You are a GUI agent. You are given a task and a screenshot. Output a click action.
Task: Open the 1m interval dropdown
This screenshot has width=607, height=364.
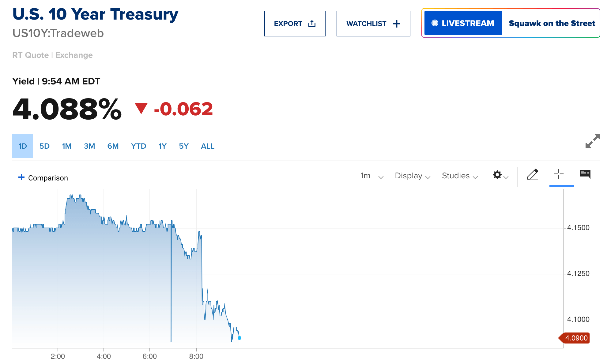[371, 176]
